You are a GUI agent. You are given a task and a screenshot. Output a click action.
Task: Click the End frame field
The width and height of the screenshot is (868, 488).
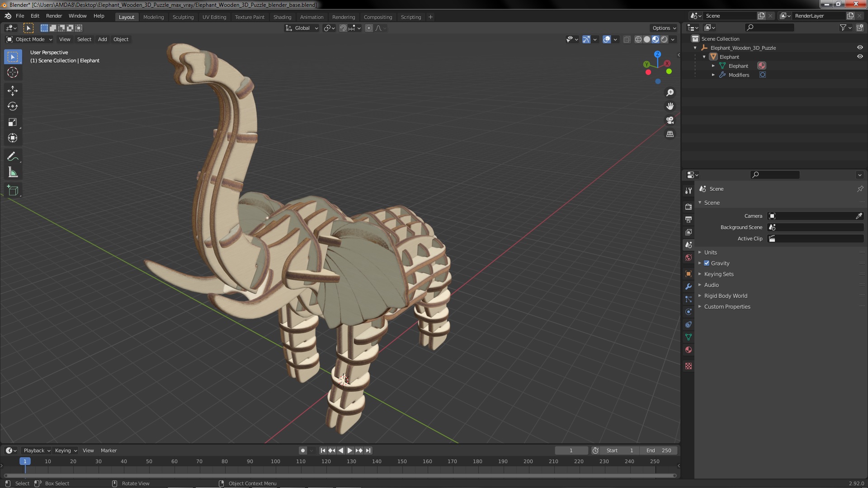point(659,450)
